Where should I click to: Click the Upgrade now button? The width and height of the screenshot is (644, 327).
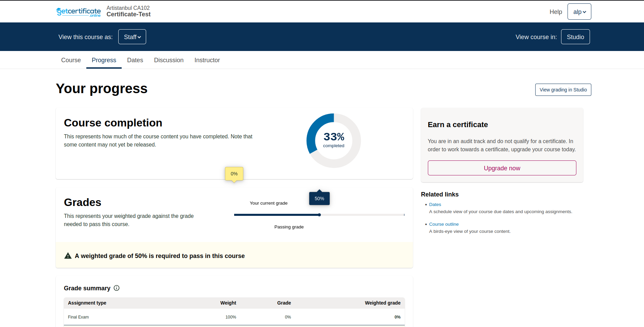tap(502, 168)
